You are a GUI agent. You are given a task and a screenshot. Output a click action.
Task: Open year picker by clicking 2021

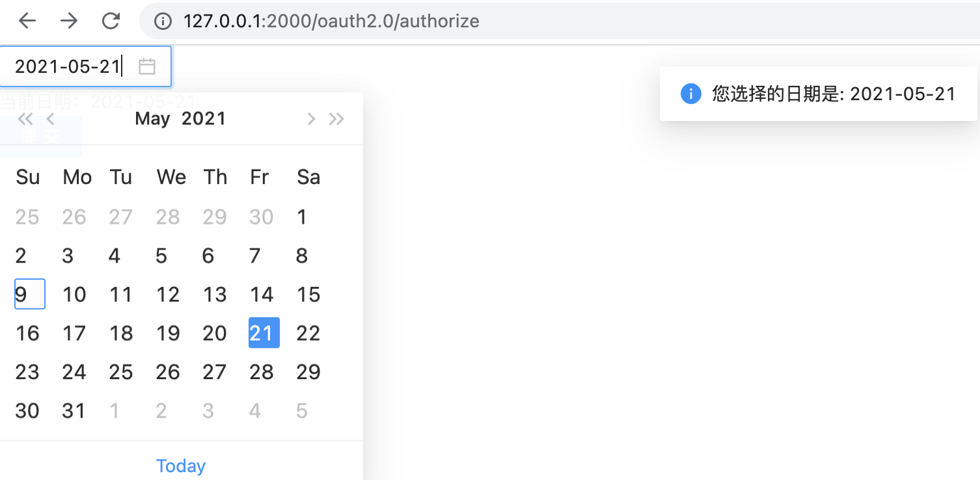204,119
